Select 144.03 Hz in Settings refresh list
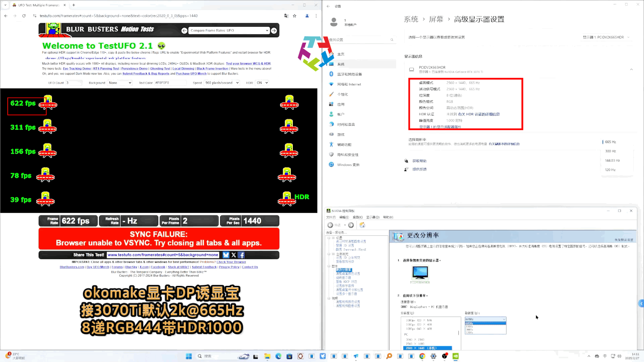 pyautogui.click(x=612, y=161)
